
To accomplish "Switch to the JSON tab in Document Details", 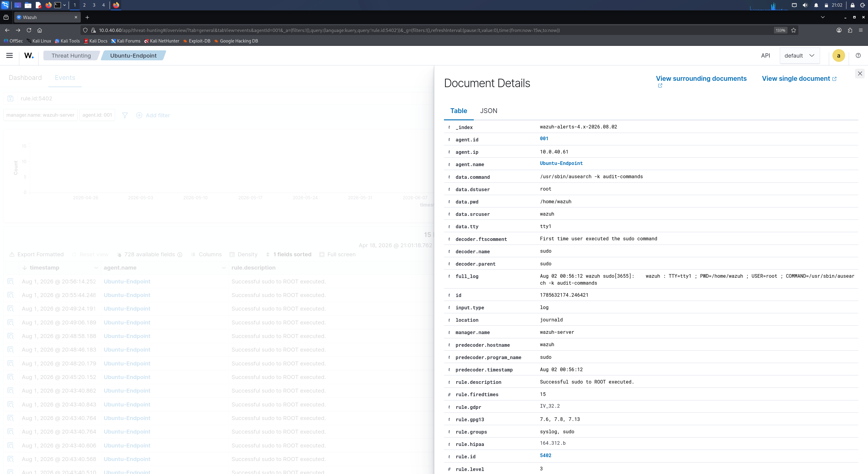I will pyautogui.click(x=489, y=111).
